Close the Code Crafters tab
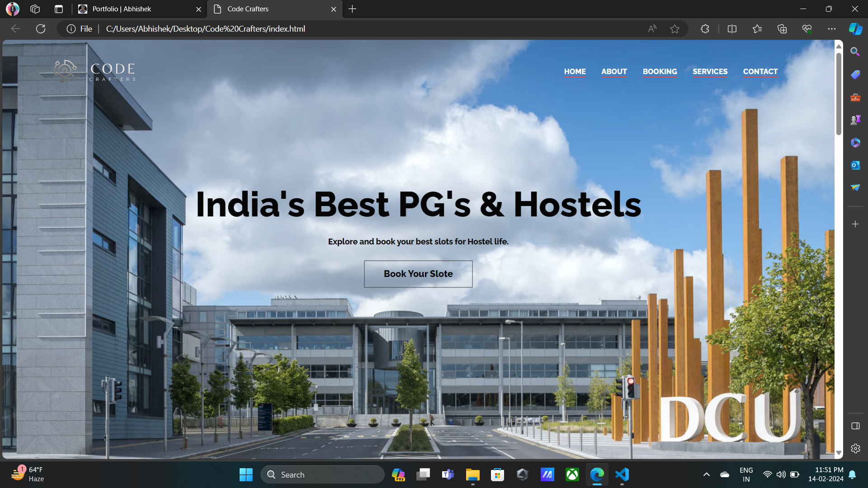The height and width of the screenshot is (488, 868). (334, 9)
